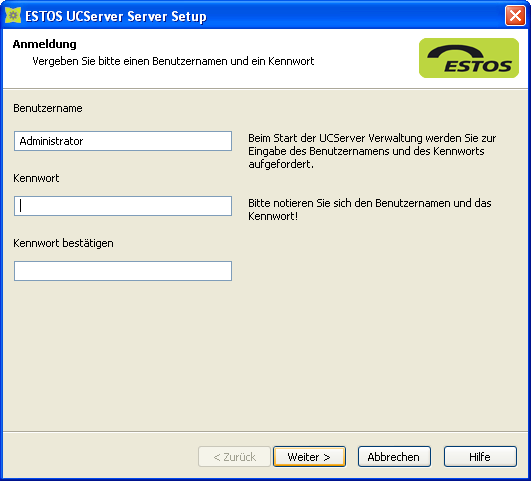This screenshot has width=531, height=481.
Task: Close the ESTOS UCServer Setup window
Action: click(x=515, y=16)
